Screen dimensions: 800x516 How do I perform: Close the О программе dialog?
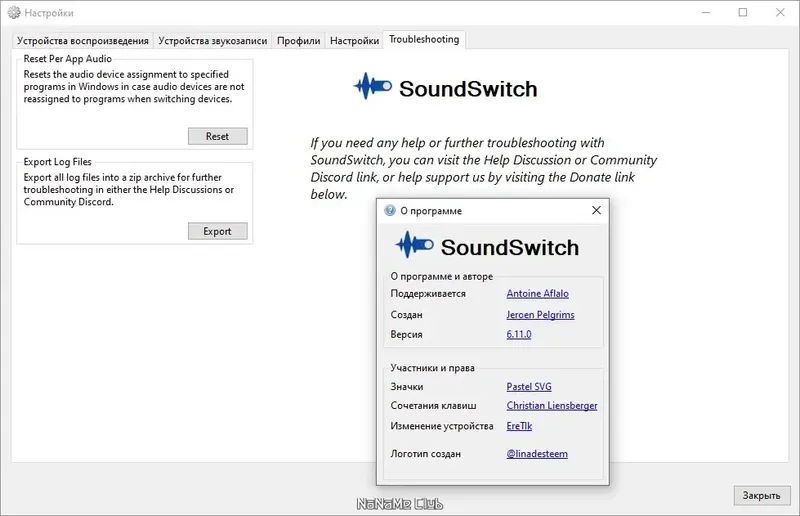[x=597, y=211]
